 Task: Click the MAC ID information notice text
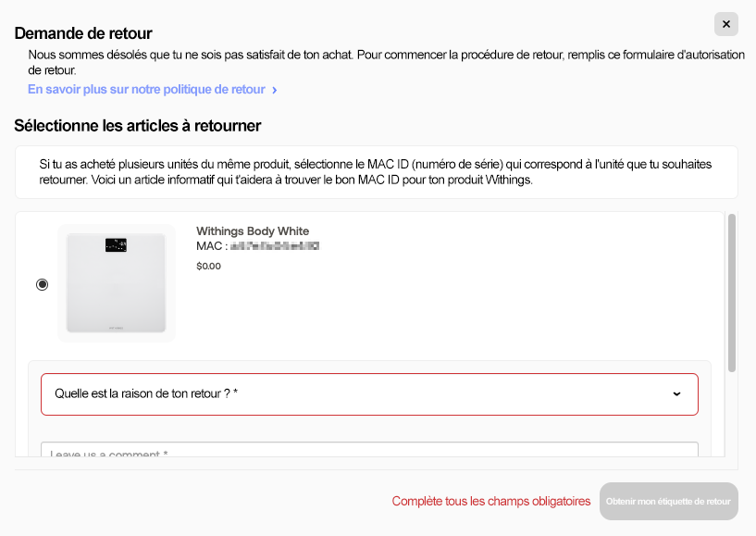[375, 172]
